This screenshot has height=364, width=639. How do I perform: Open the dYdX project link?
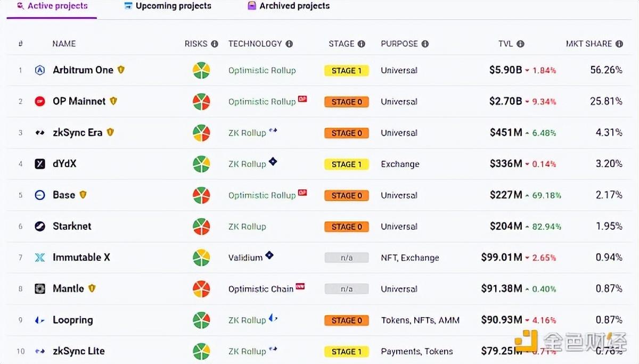point(64,164)
